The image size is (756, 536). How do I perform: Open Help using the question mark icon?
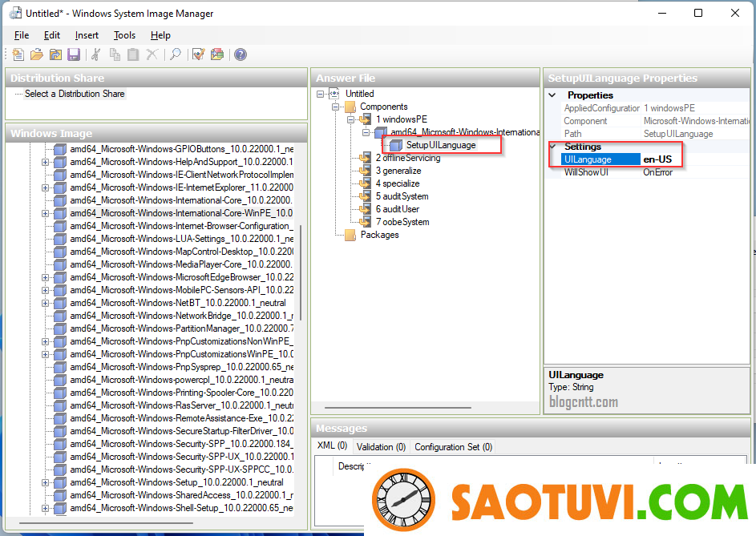click(240, 54)
